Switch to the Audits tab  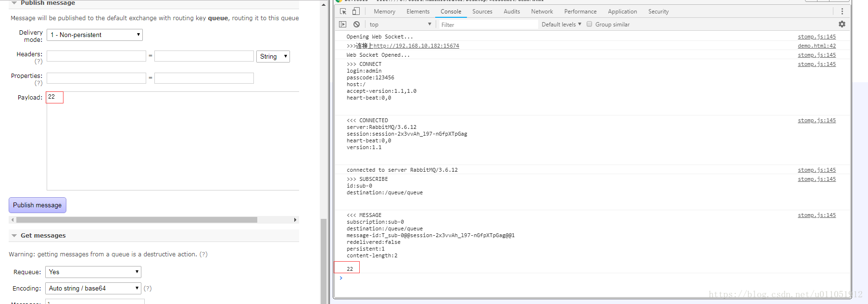[512, 12]
